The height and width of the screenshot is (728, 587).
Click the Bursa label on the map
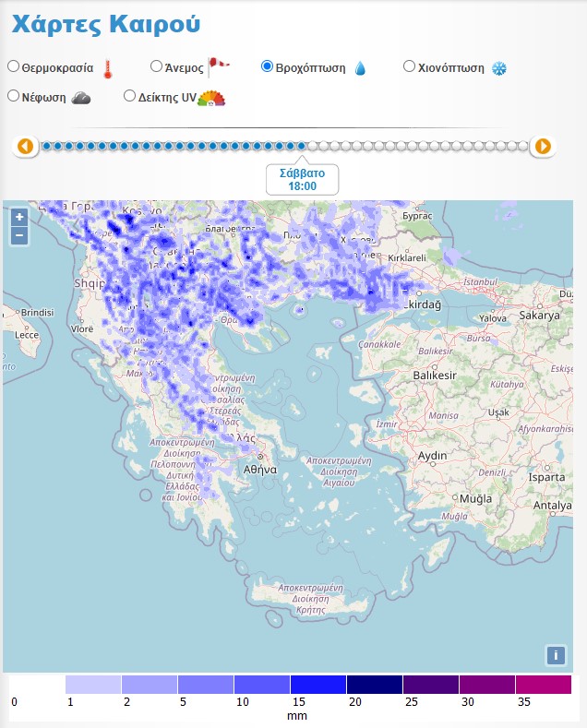[x=478, y=339]
